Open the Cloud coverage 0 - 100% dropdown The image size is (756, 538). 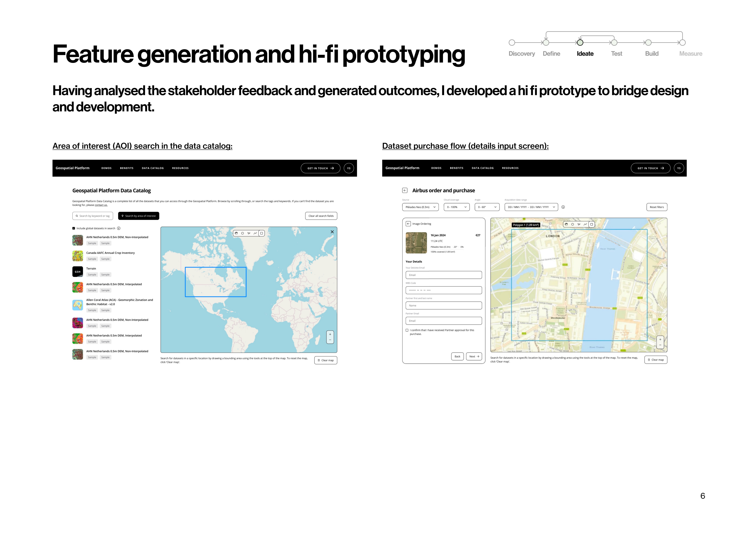(x=456, y=207)
